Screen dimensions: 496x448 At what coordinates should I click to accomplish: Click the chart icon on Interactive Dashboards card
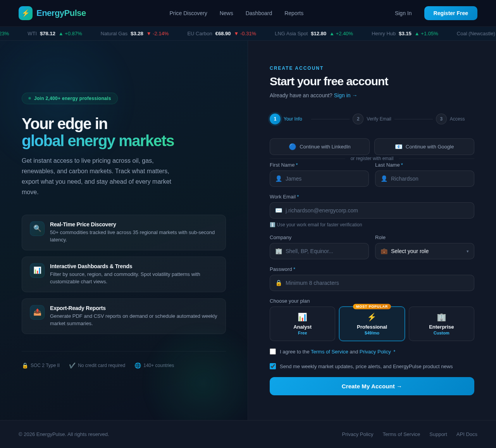click(x=37, y=271)
